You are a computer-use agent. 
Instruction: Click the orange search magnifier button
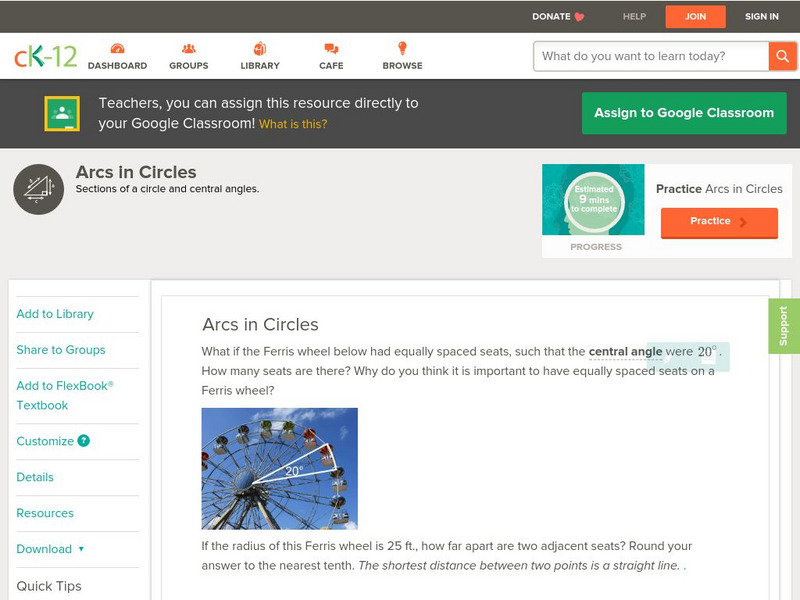783,56
